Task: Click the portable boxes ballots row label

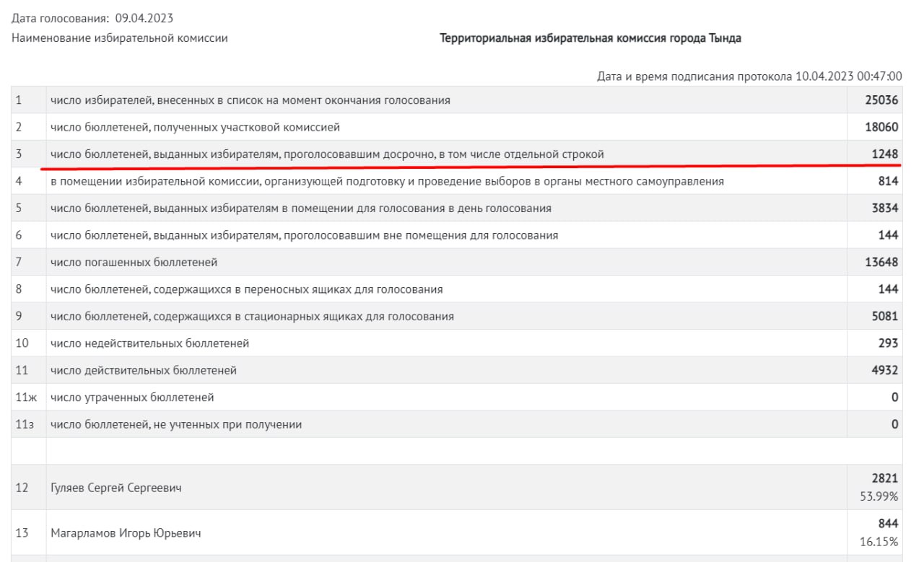Action: click(x=246, y=289)
